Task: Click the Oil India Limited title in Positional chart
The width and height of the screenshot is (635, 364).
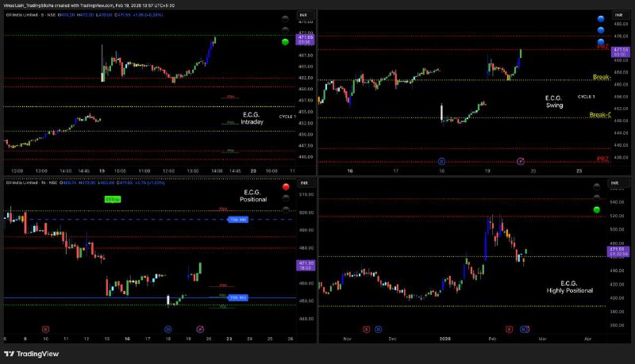Action: tap(24, 183)
